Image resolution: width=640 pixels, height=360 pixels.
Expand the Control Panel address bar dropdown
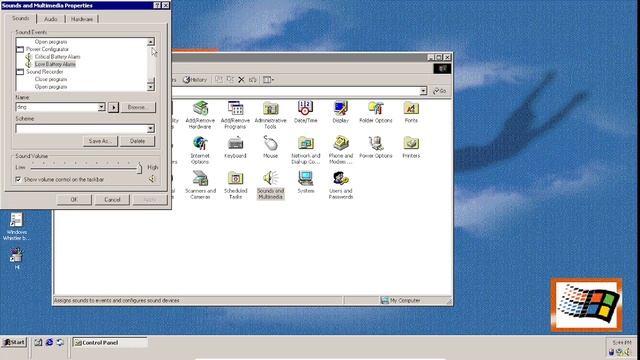point(423,91)
